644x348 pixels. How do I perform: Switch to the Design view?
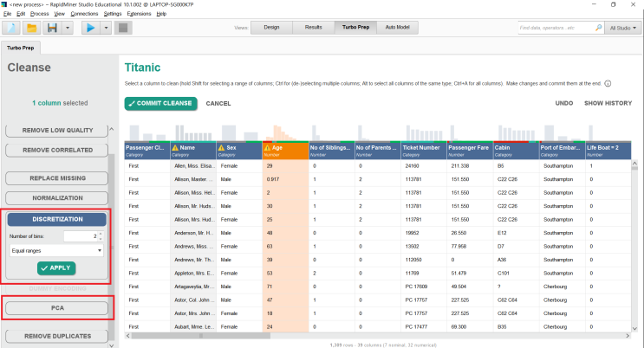(x=271, y=27)
